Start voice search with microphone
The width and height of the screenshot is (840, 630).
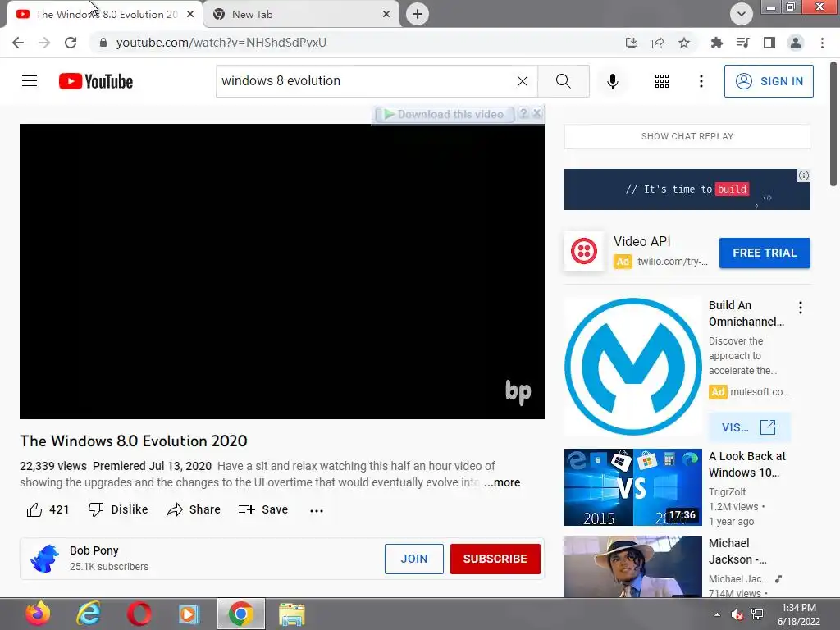tap(612, 81)
